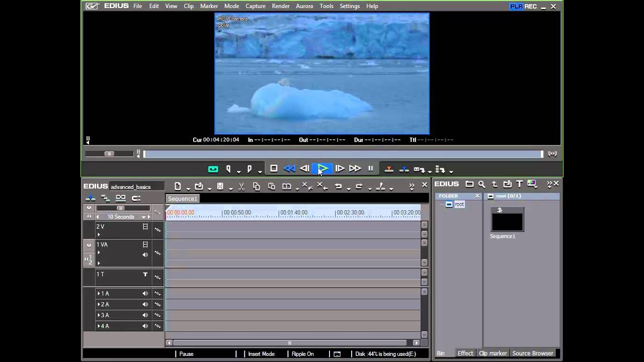Screen dimensions: 644x362
Task: Open the time scale '10 Seconds' dropdown
Action: 143,217
